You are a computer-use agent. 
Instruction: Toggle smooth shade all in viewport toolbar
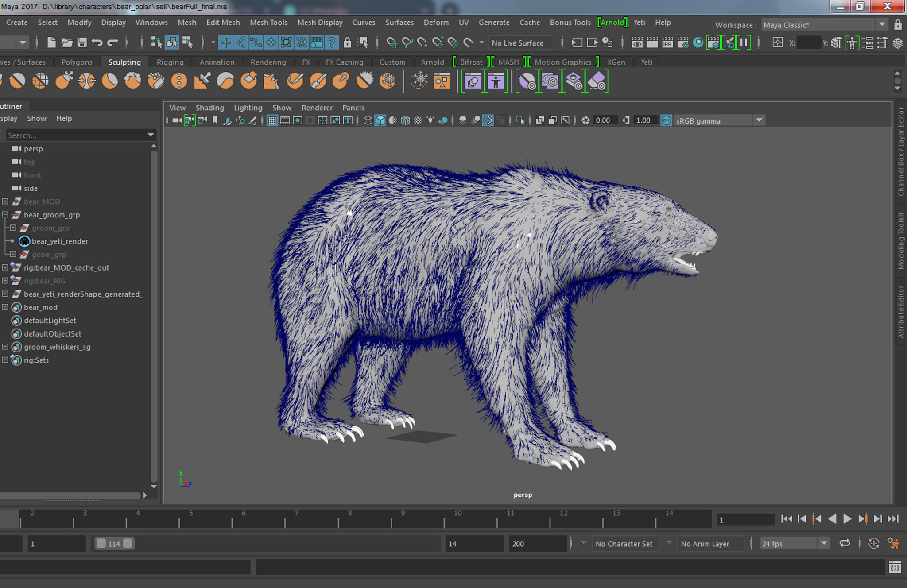(x=380, y=120)
